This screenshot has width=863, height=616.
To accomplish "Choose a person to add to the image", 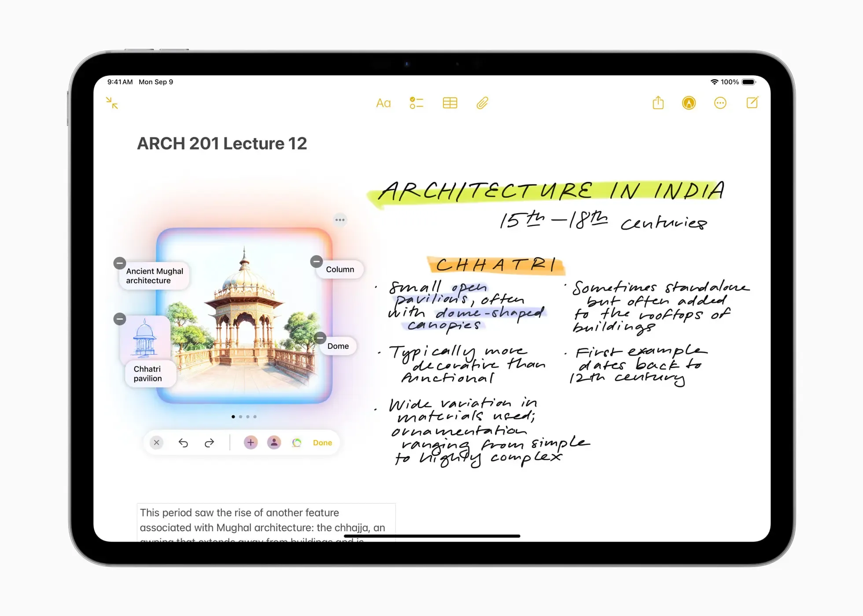I will [274, 442].
